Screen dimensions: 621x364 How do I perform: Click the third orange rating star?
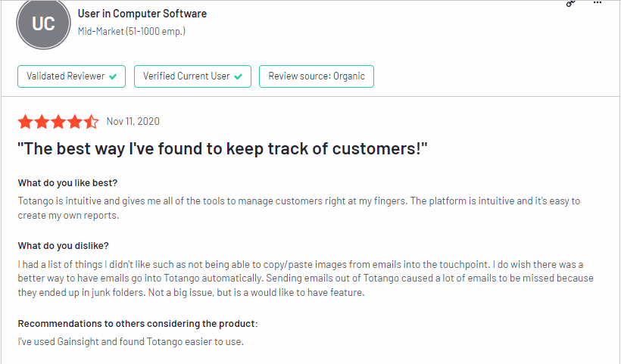(x=58, y=122)
